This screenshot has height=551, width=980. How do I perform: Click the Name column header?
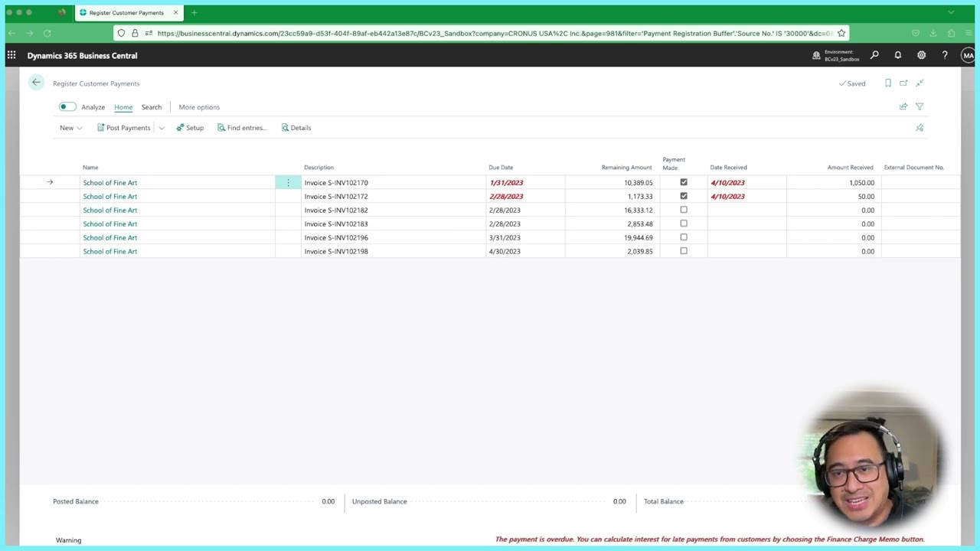90,167
